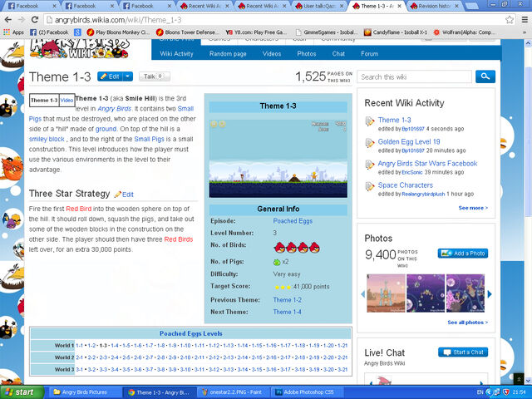
Task: Open Chat menu item
Action: tap(338, 53)
